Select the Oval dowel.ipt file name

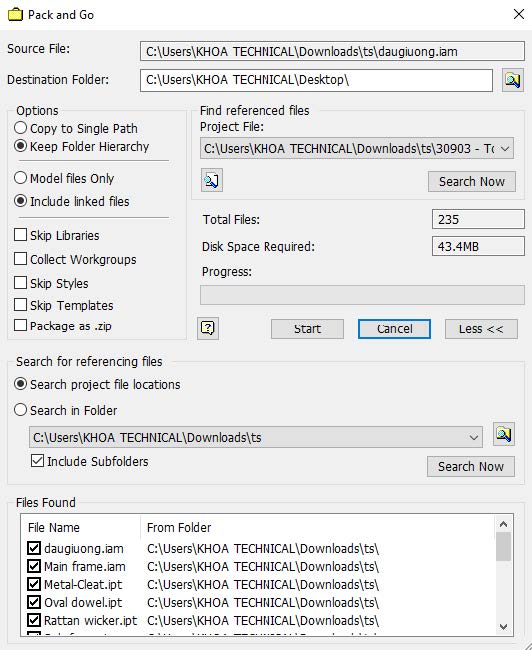point(83,602)
